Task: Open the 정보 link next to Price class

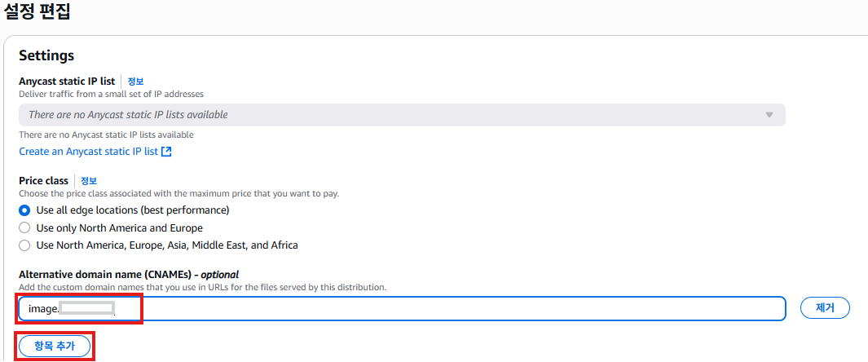Action: point(89,180)
